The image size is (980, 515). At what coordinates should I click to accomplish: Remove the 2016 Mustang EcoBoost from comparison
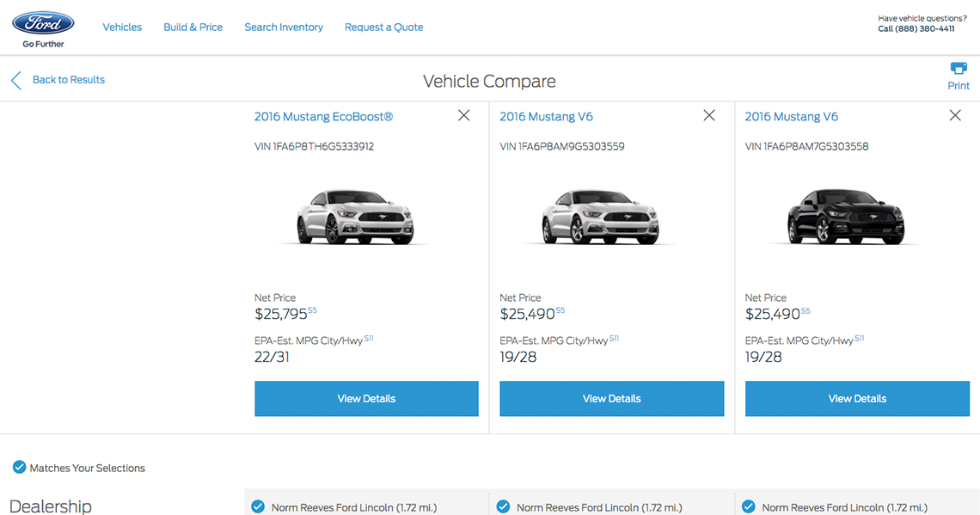pos(464,115)
